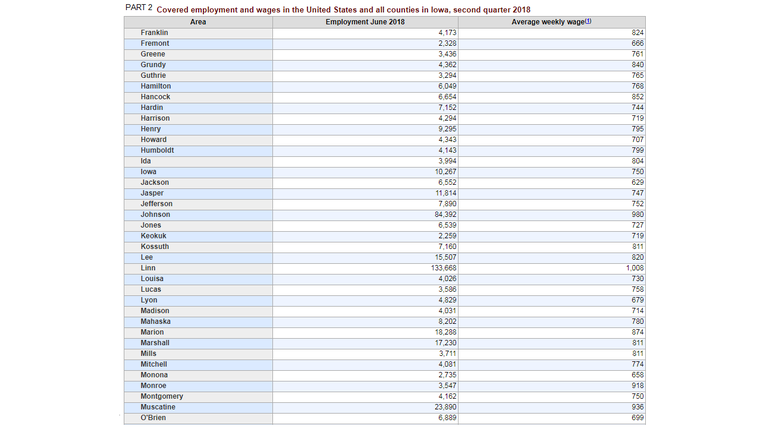
Task: Click the Area column header
Action: tap(198, 22)
